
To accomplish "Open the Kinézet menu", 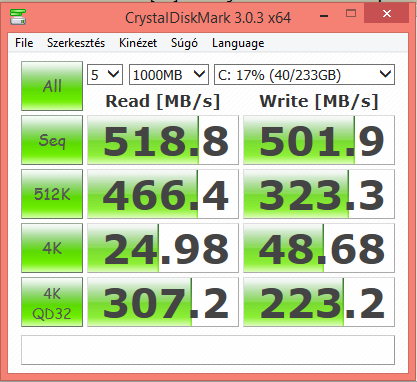I will [138, 43].
